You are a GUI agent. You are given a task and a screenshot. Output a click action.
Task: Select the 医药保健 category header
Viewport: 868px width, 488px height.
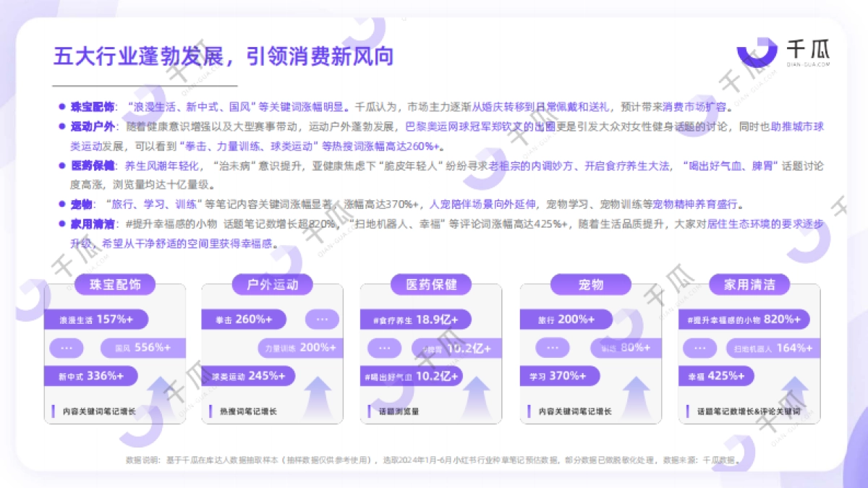tap(429, 285)
